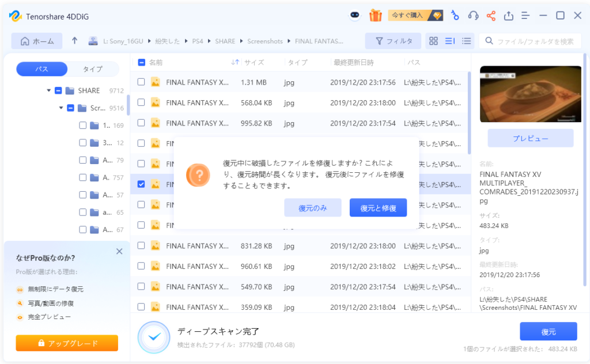This screenshot has height=364, width=590.
Task: Toggle the Scr... folder checkbox
Action: 70,108
